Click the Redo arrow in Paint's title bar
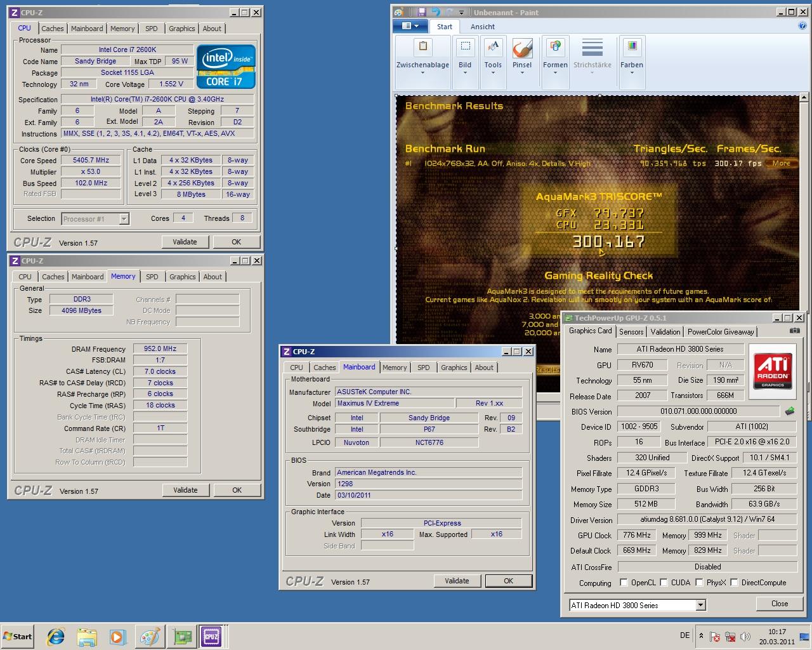Screen dimensions: 812x650 [449, 12]
